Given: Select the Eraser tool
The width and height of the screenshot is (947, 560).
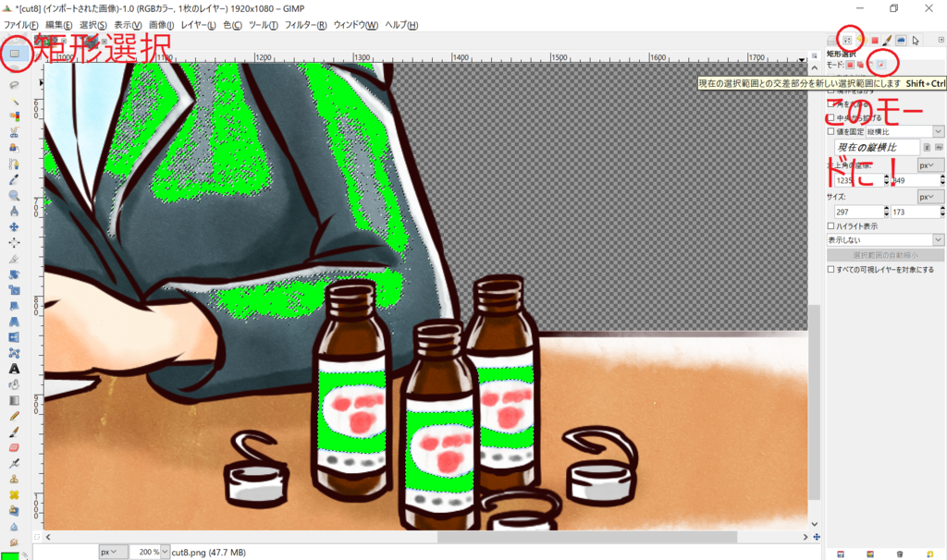Looking at the screenshot, I should point(15,447).
